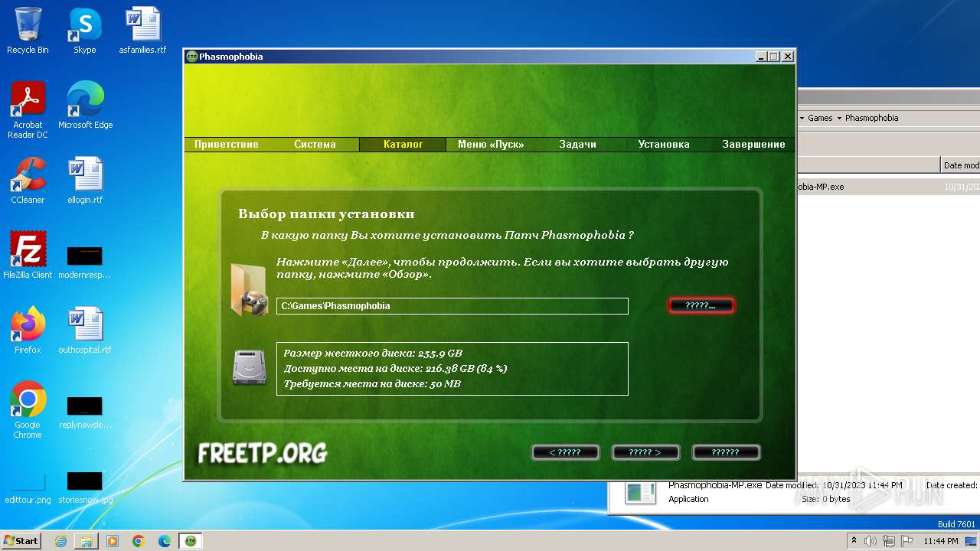The image size is (980, 551).
Task: Open storiesnow.jpg image file
Action: 85,488
